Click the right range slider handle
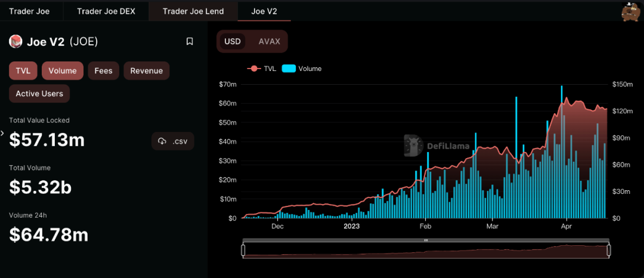 click(610, 251)
